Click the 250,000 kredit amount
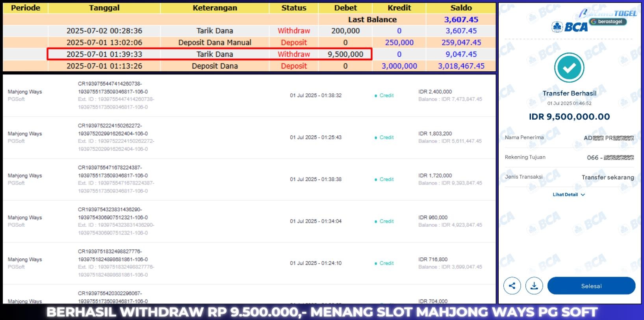Screen dimensions: 644x320 (x=399, y=43)
